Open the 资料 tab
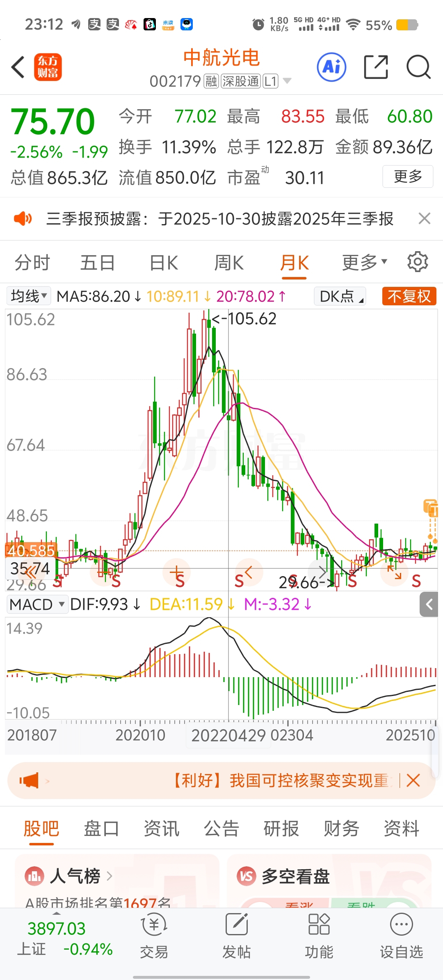443x980 pixels. [x=401, y=828]
